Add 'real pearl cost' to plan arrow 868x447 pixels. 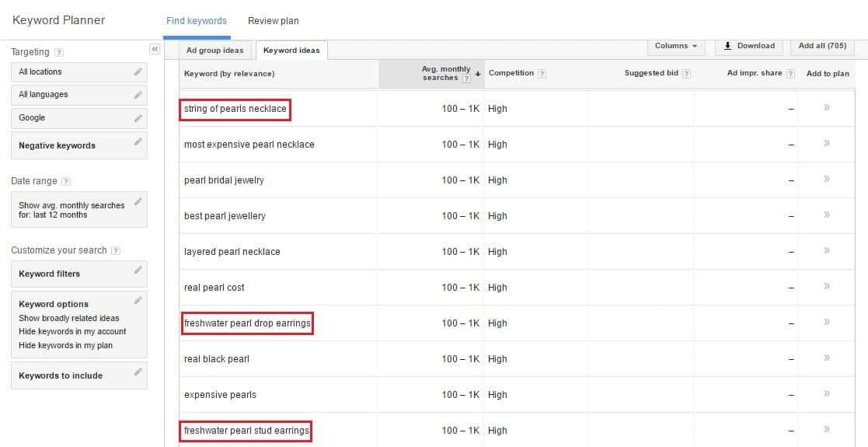click(x=827, y=286)
